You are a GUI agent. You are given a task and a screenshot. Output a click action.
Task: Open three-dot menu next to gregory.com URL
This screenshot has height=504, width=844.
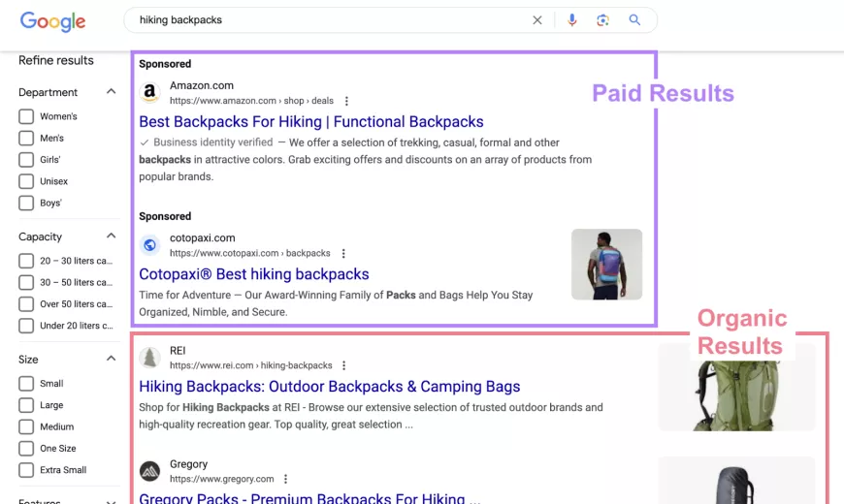click(x=286, y=479)
